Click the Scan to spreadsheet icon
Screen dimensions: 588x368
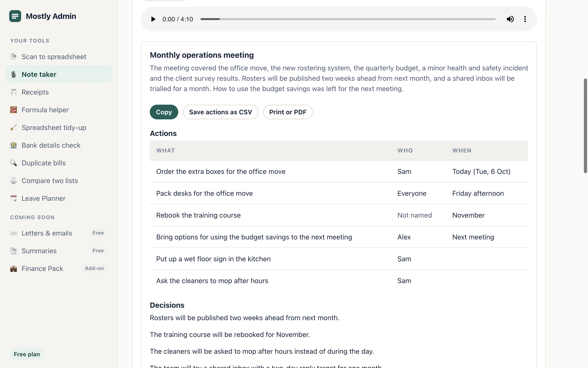coord(14,57)
